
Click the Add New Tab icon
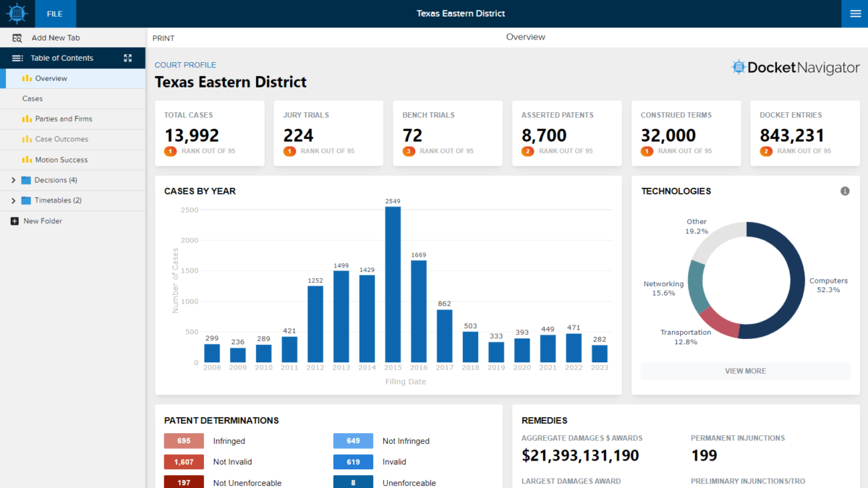(x=17, y=38)
